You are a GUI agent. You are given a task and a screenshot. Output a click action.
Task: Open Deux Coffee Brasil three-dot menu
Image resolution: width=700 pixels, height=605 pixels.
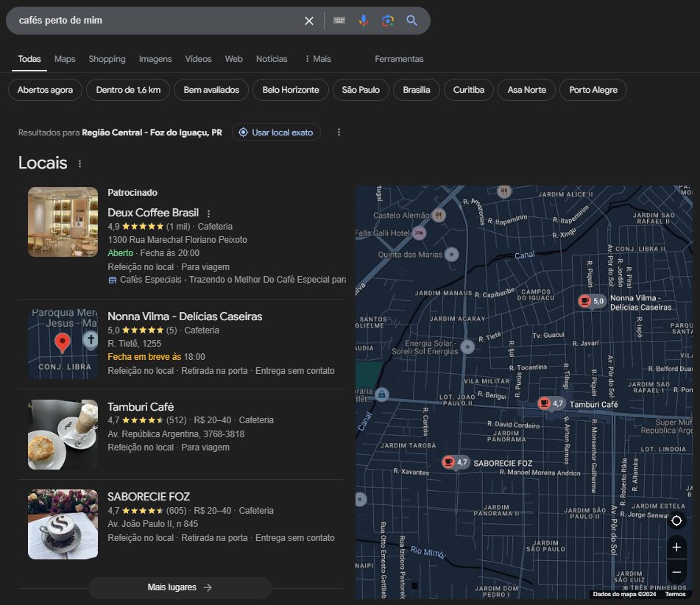pos(208,213)
